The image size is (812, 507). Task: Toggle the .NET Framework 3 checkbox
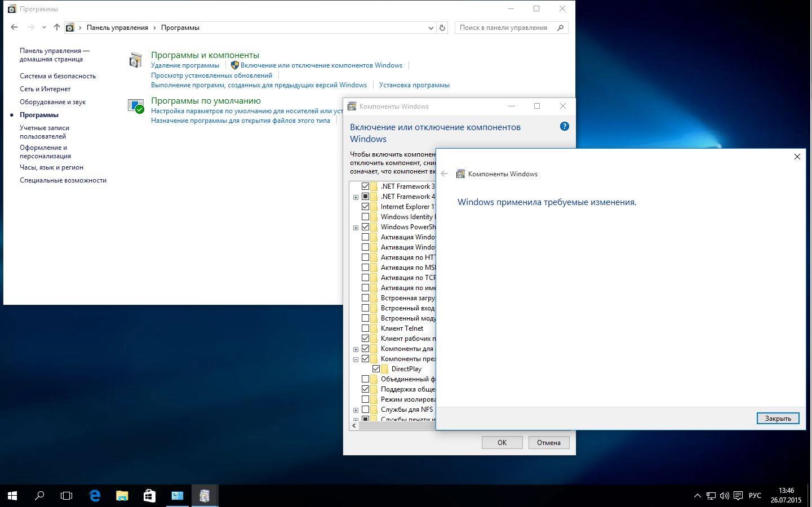(x=365, y=186)
